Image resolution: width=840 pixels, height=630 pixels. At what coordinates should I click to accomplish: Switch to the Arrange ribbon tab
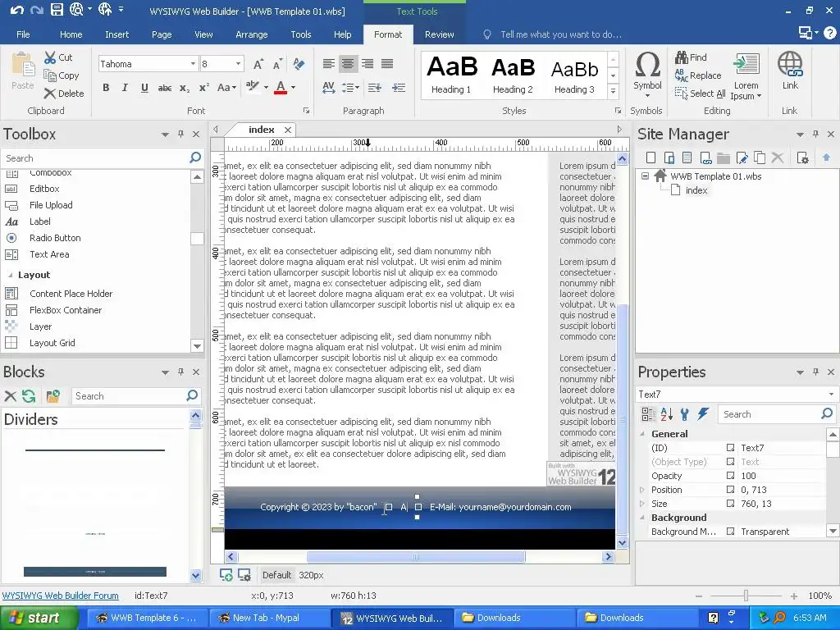point(251,34)
